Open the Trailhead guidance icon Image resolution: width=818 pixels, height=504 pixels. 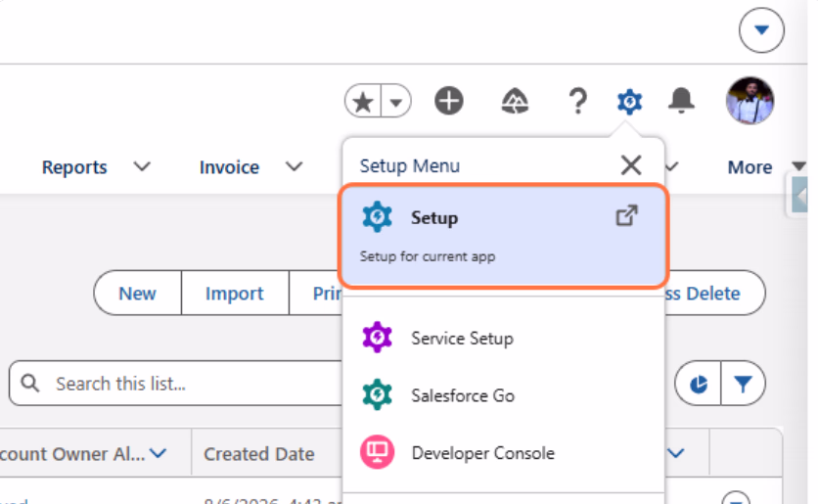click(x=515, y=101)
